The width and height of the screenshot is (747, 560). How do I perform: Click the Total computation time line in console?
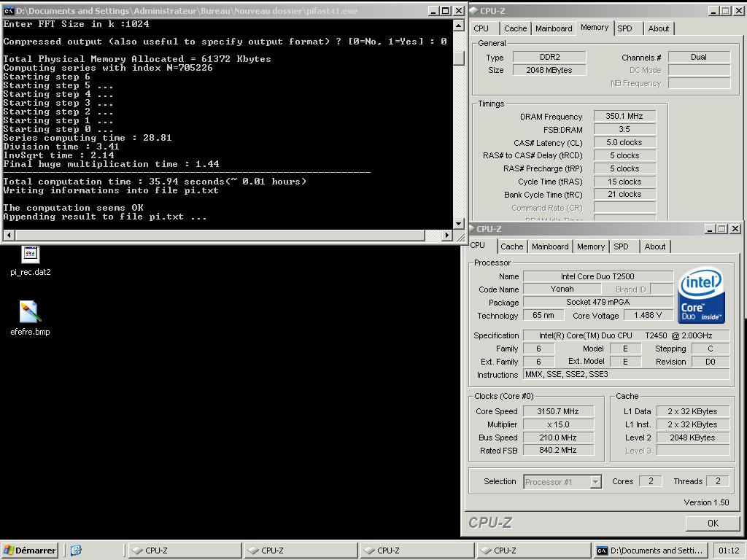155,182
